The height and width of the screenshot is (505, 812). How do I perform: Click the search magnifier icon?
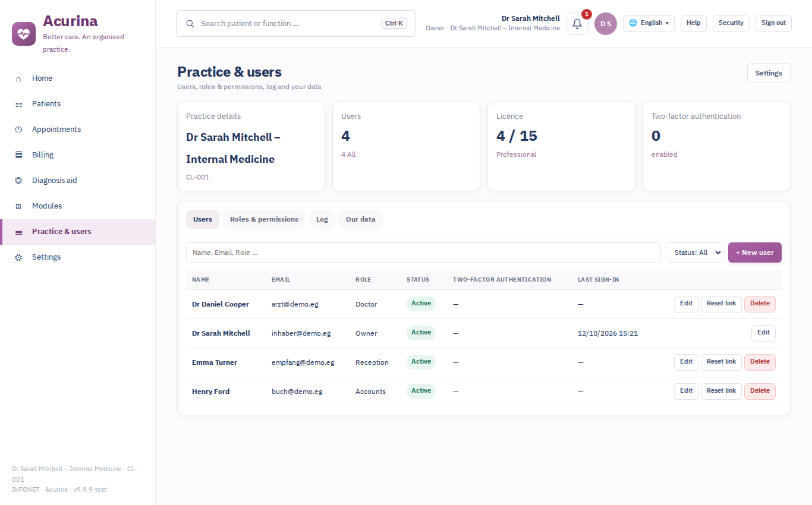(x=190, y=24)
